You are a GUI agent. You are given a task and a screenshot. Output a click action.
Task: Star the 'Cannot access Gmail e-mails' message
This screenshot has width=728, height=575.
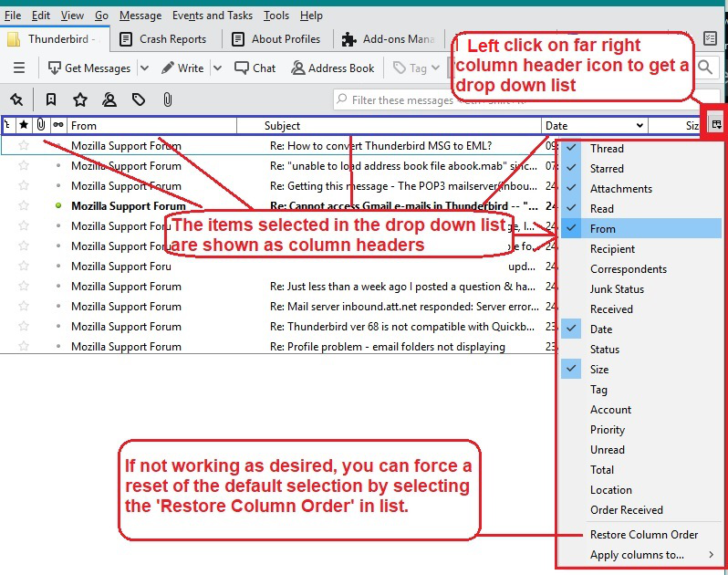pyautogui.click(x=24, y=205)
